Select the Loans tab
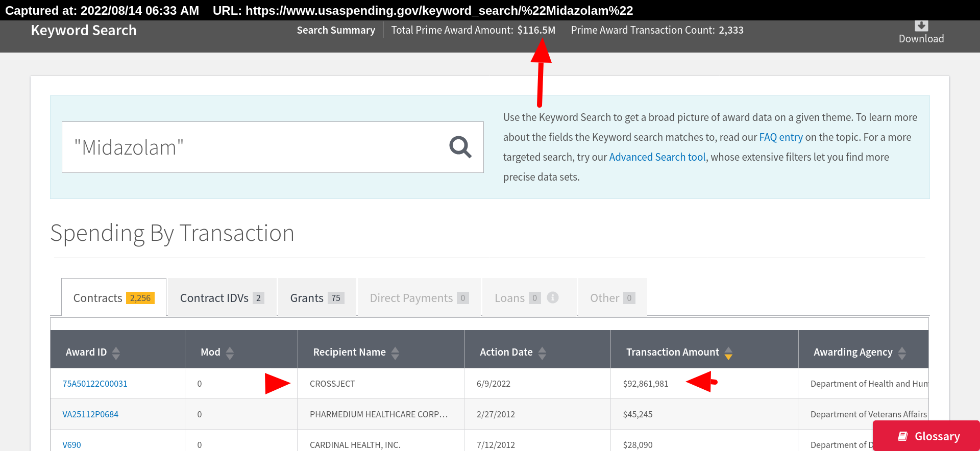The height and width of the screenshot is (451, 980). (529, 298)
